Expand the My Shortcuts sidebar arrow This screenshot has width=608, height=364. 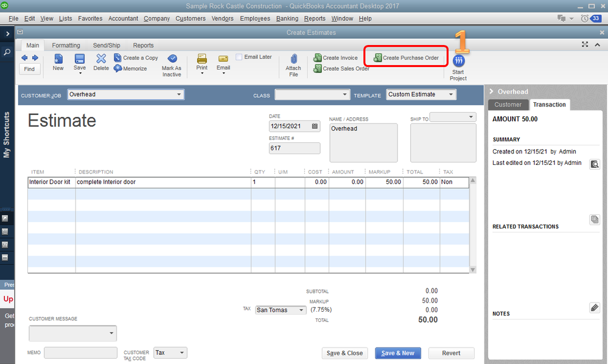7,34
